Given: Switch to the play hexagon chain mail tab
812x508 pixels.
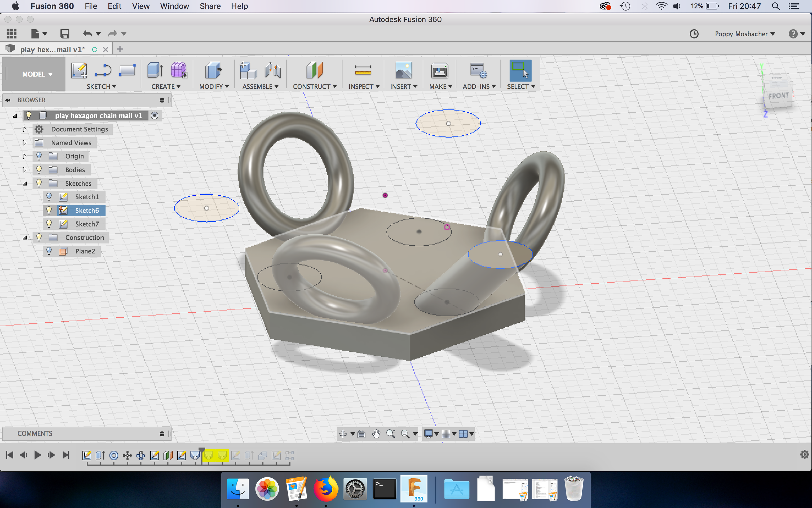Looking at the screenshot, I should [x=52, y=49].
